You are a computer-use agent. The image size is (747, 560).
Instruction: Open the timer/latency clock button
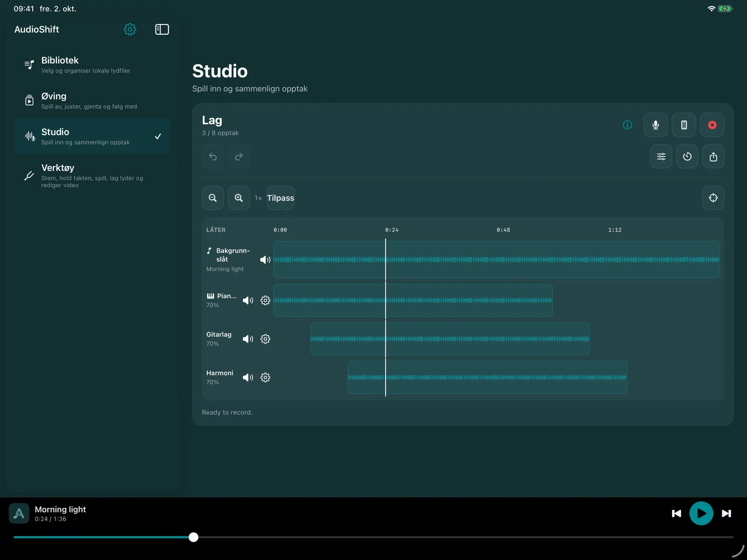click(x=687, y=156)
